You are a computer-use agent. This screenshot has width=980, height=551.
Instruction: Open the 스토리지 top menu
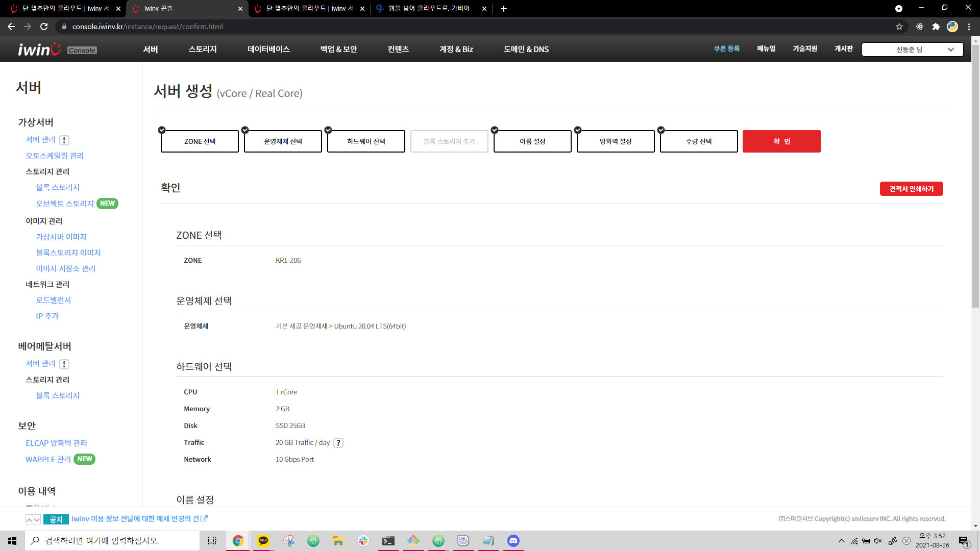click(x=203, y=49)
